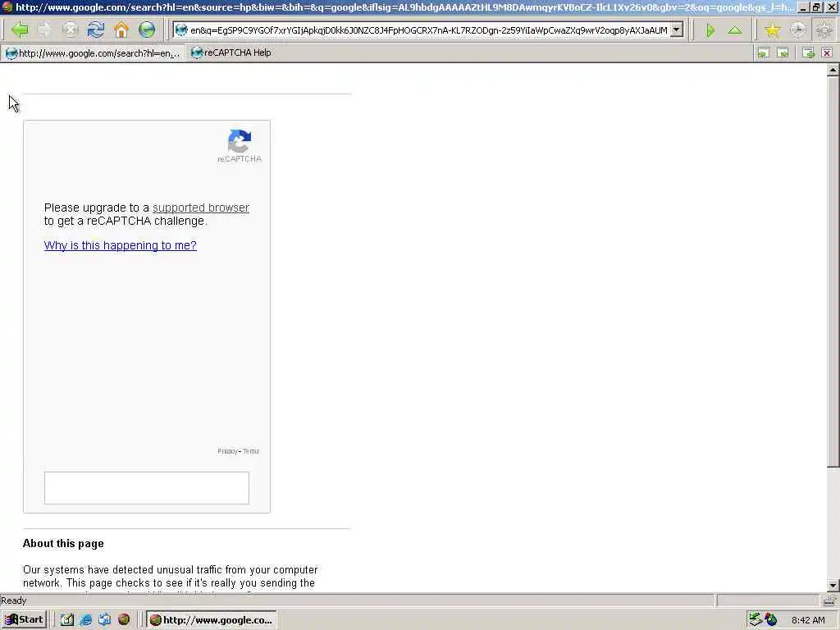Go to the Home page icon
840x630 pixels.
(x=121, y=30)
